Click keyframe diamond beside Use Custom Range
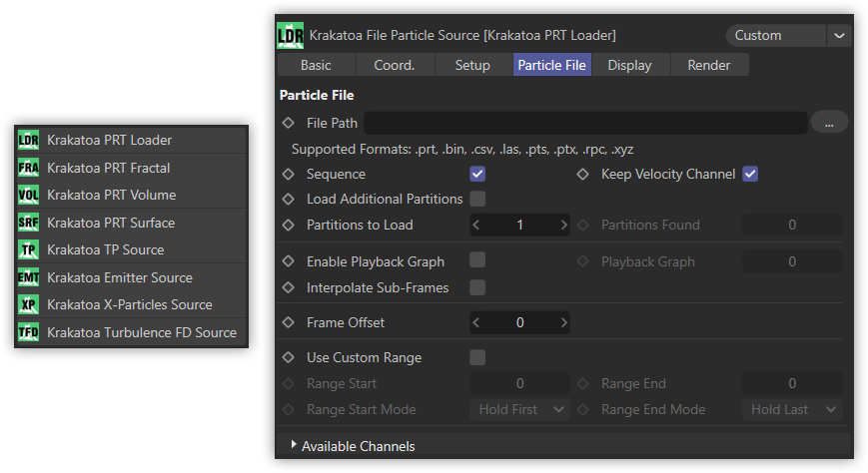 pos(289,357)
